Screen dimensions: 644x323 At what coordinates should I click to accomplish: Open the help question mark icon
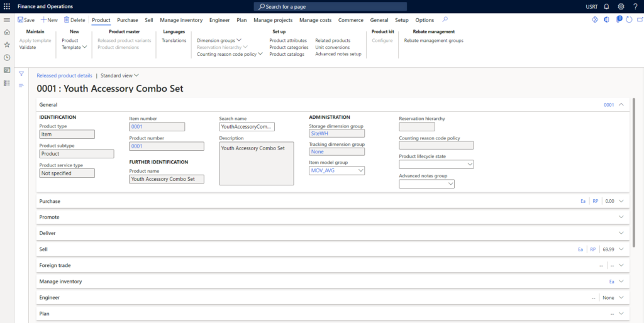[635, 6]
